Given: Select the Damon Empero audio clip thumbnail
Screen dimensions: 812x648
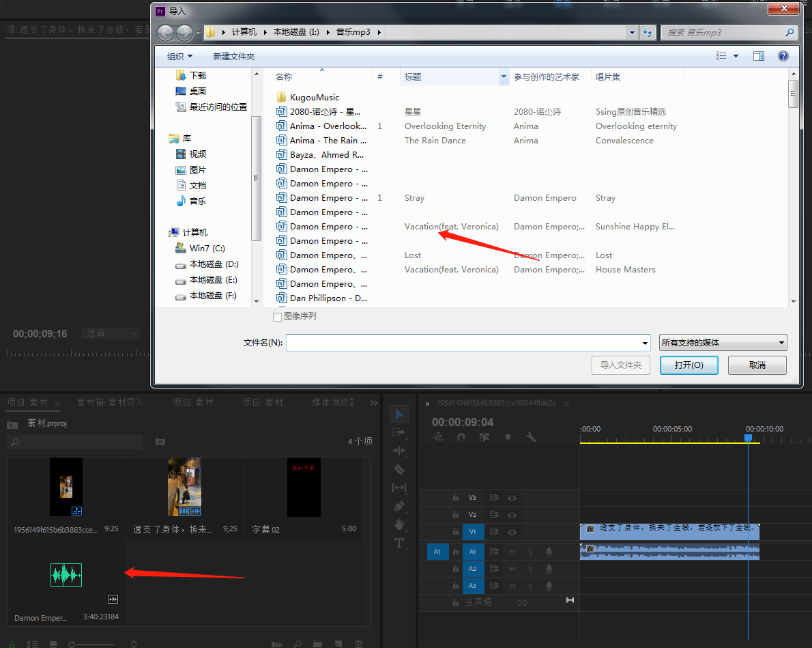Looking at the screenshot, I should (66, 575).
